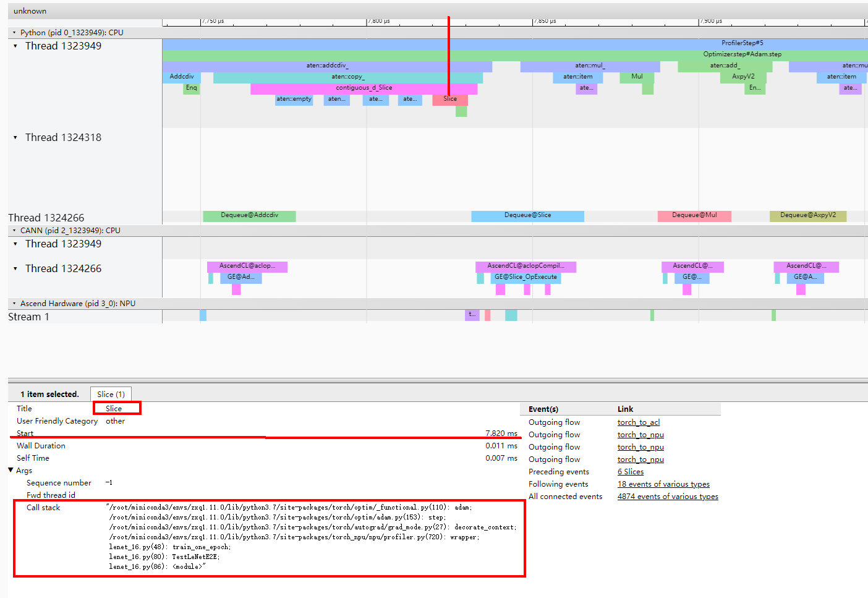Select the Addcdiv slice

click(x=182, y=77)
